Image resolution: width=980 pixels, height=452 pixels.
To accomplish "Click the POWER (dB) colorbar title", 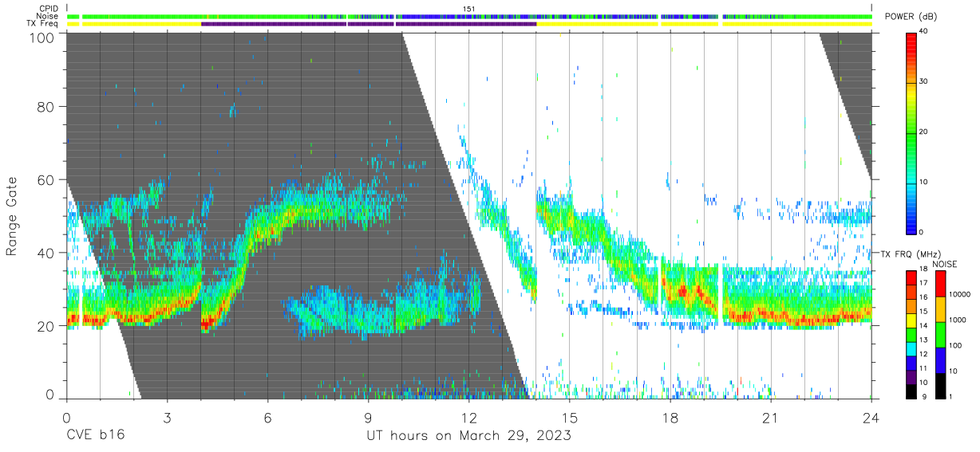I will [x=910, y=17].
